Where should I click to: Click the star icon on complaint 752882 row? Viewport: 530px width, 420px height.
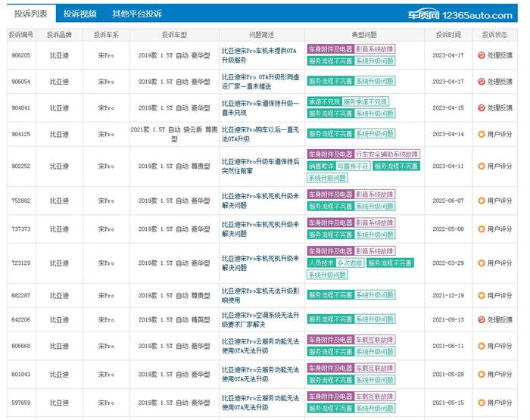(481, 201)
